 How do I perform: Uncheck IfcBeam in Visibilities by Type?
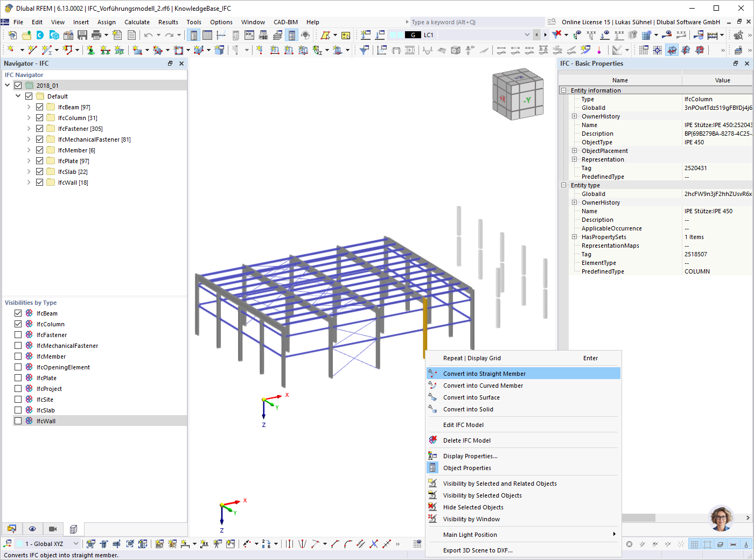tap(18, 313)
